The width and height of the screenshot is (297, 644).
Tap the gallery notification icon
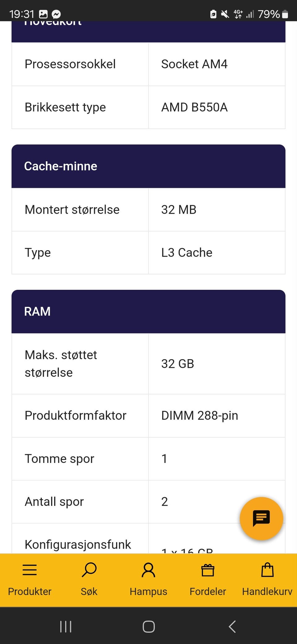coord(43,14)
